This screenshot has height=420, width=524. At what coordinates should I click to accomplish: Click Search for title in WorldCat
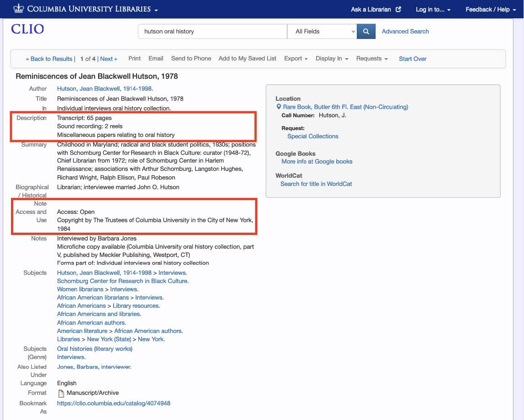click(x=317, y=183)
